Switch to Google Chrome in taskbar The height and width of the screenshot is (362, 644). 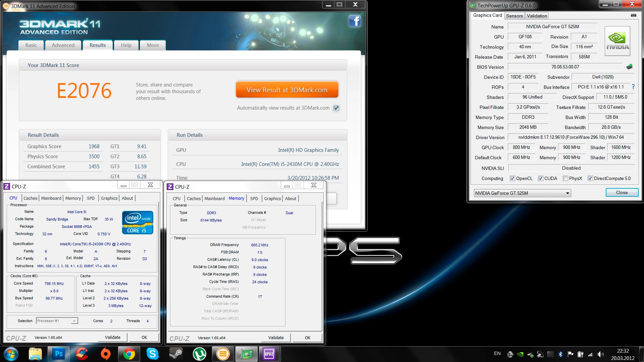(129, 354)
